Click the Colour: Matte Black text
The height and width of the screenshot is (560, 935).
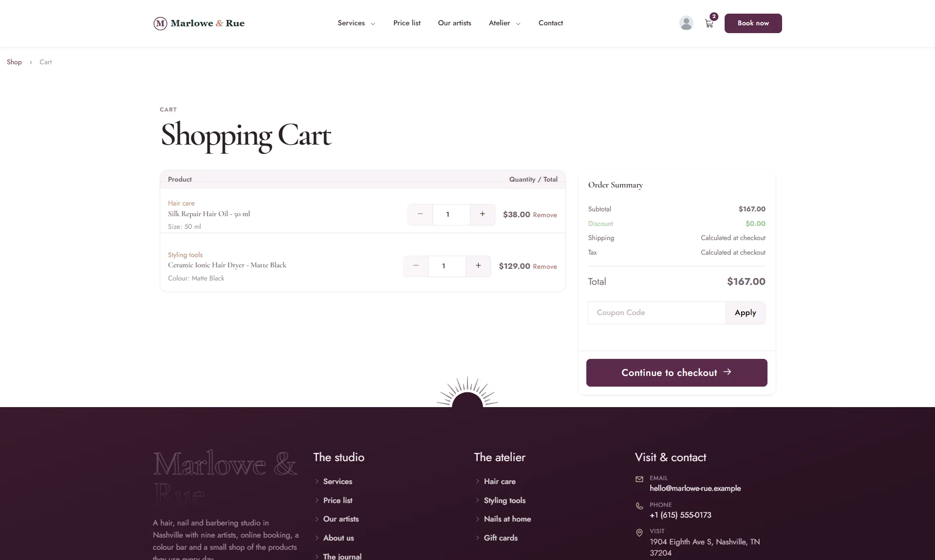pos(196,278)
